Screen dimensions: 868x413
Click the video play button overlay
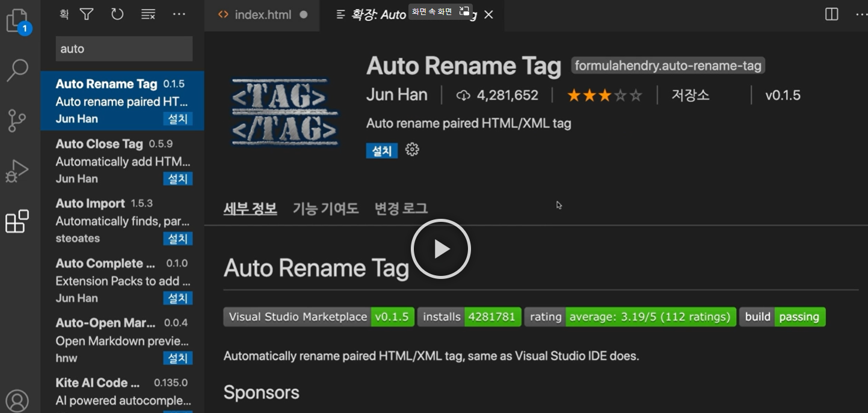441,249
